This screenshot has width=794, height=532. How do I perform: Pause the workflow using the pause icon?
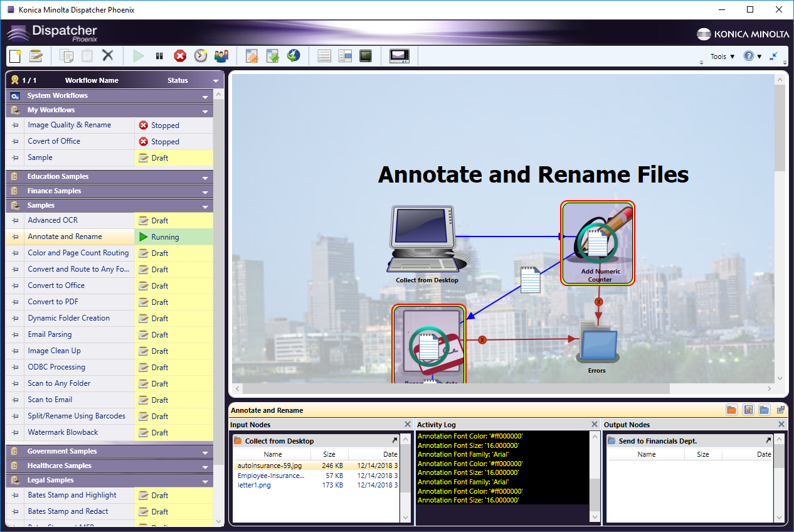click(159, 56)
